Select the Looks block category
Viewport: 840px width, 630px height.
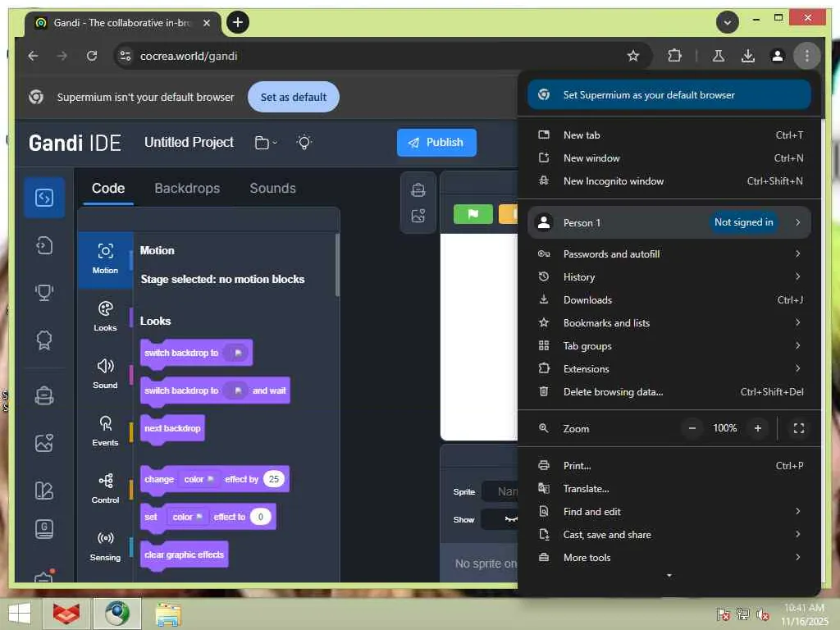(105, 317)
